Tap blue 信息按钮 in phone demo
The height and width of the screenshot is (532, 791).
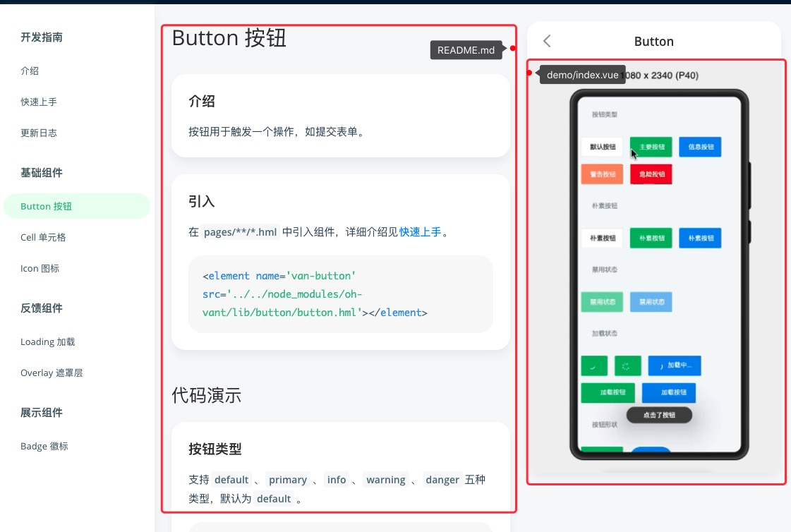(x=700, y=147)
